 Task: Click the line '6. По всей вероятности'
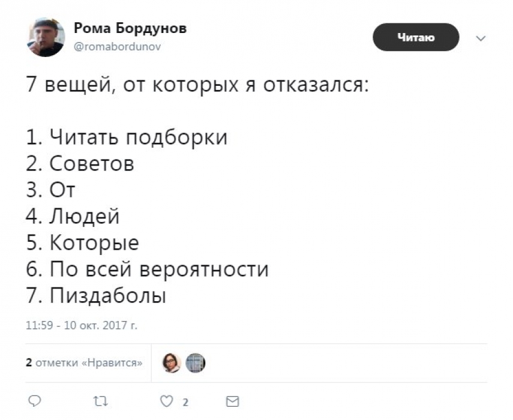click(x=147, y=269)
